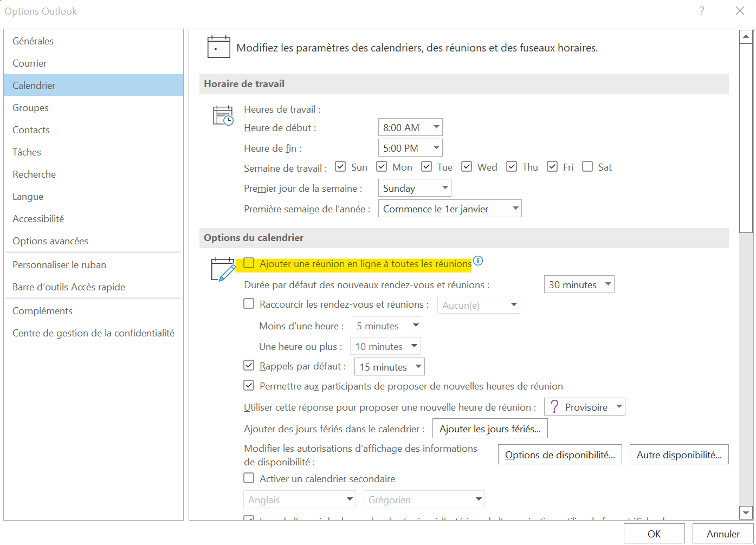This screenshot has height=545, width=756.
Task: Check the Sat workday checkbox
Action: pos(587,167)
